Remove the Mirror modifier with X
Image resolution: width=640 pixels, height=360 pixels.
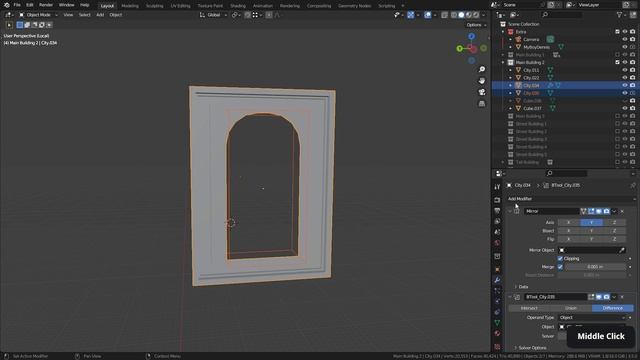click(x=622, y=211)
